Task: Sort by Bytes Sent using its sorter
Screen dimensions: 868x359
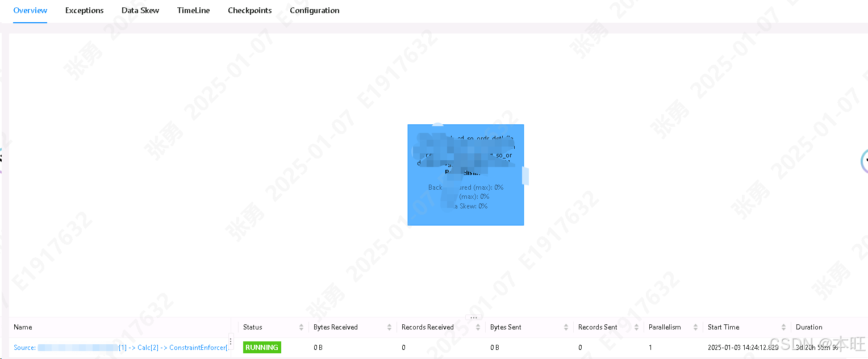Action: (x=566, y=327)
